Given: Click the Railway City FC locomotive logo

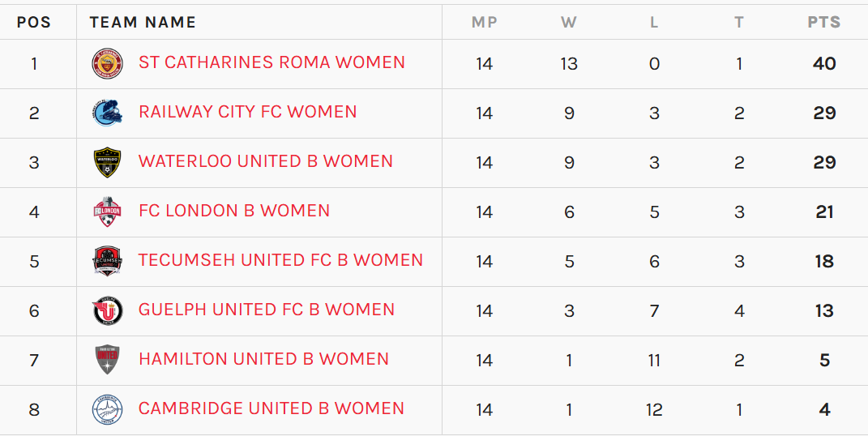Looking at the screenshot, I should tap(108, 113).
